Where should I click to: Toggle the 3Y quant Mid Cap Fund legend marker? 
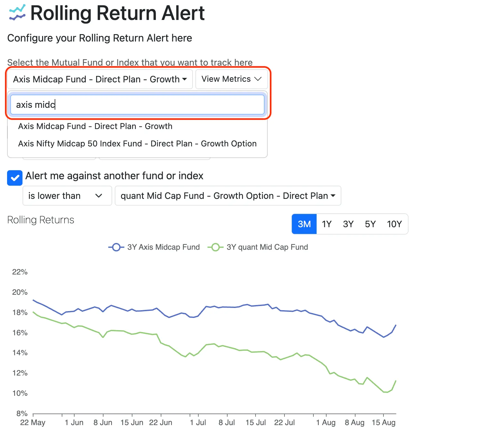coord(215,247)
